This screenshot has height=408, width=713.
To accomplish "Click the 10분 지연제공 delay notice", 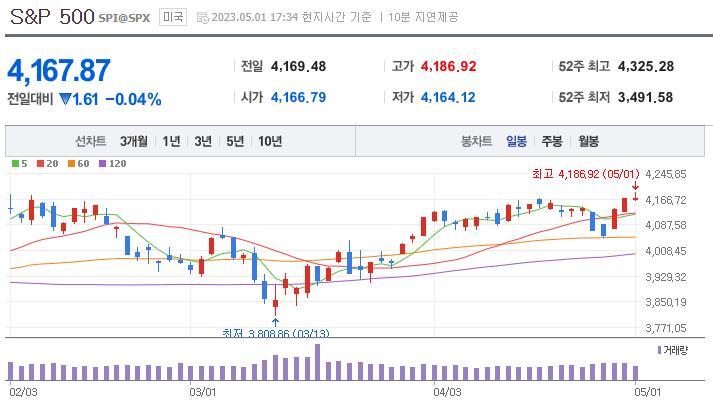I will click(x=423, y=17).
